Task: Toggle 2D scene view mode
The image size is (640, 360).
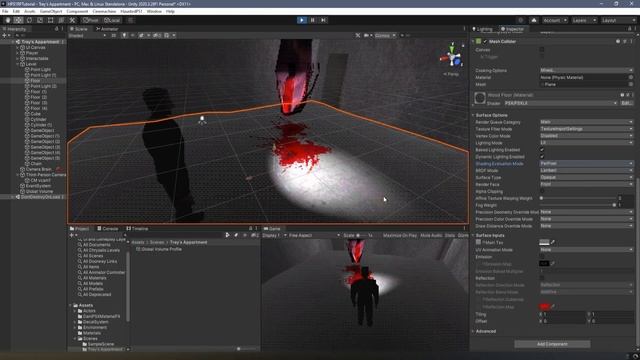Action: (x=113, y=36)
